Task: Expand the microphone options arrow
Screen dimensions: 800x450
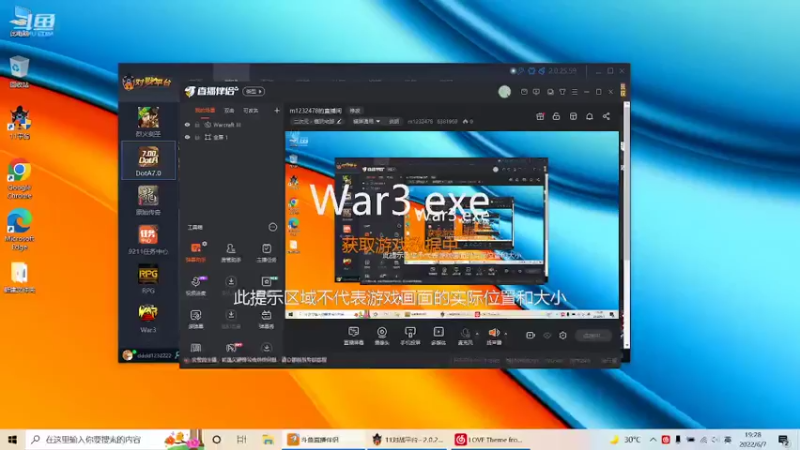Action: coord(477,334)
